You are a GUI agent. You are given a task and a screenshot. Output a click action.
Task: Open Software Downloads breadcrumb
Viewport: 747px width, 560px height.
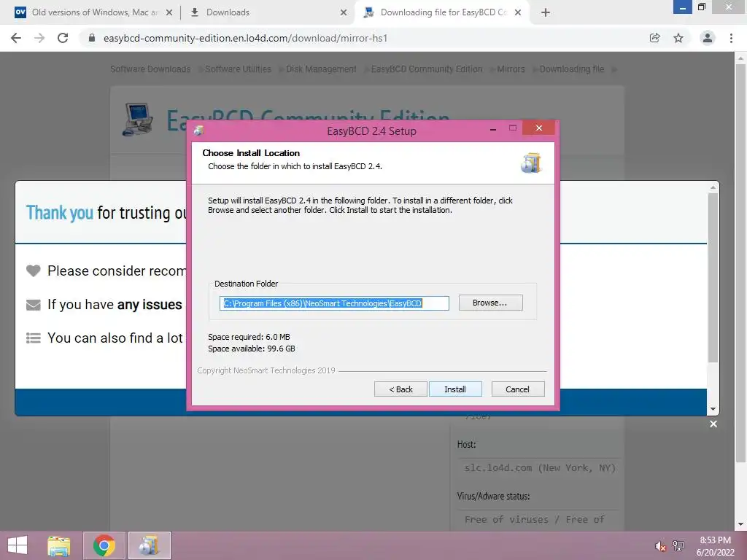tap(150, 69)
